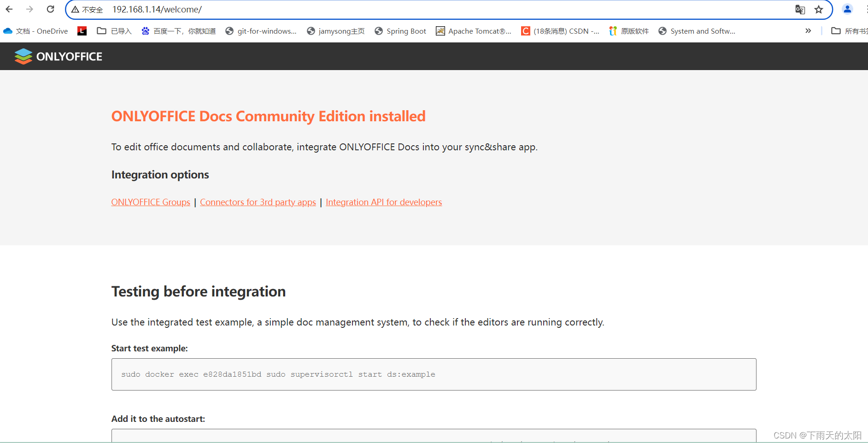Open the 百度一下 bookmark
Image resolution: width=868 pixels, height=444 pixels.
click(178, 31)
